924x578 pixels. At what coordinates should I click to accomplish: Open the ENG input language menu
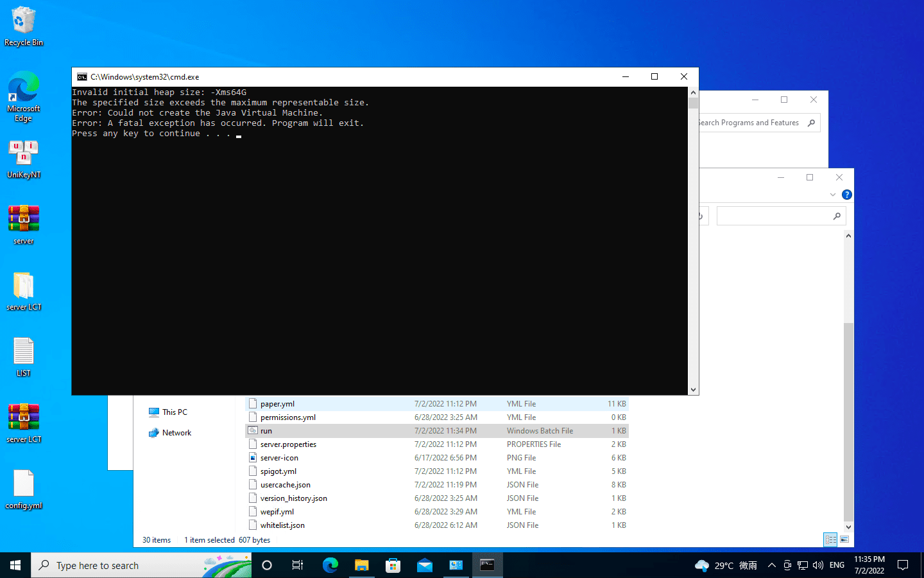[x=837, y=565]
